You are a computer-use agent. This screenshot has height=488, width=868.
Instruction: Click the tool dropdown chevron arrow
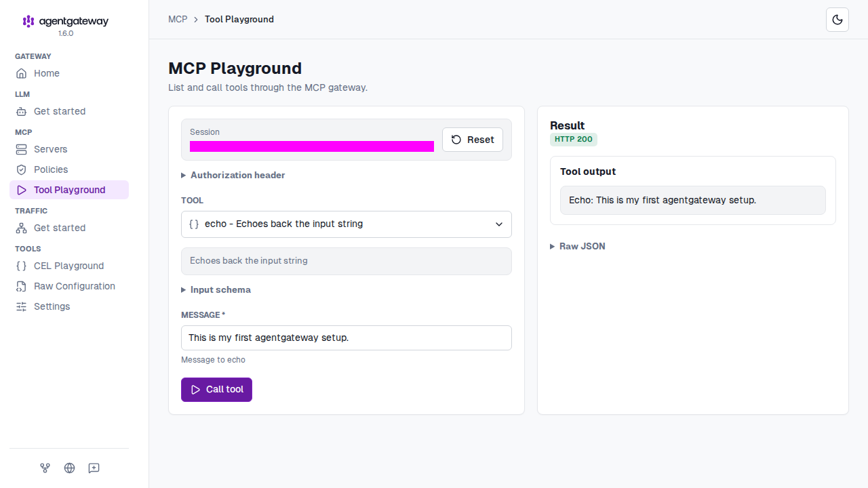click(499, 224)
